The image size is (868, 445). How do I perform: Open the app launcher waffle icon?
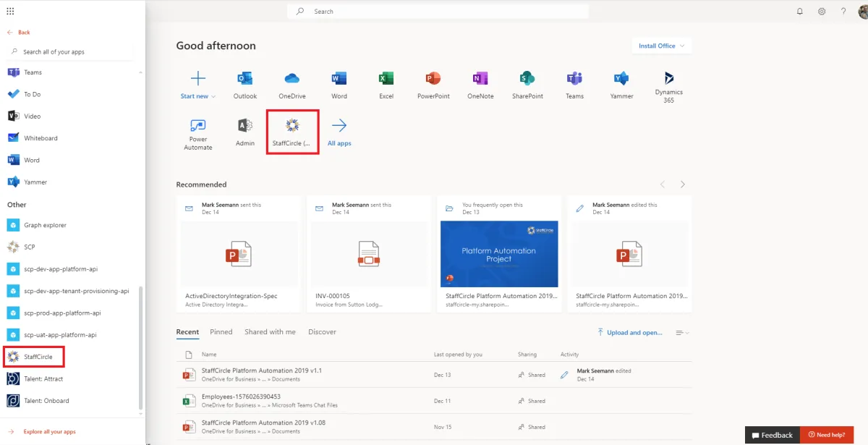[10, 12]
